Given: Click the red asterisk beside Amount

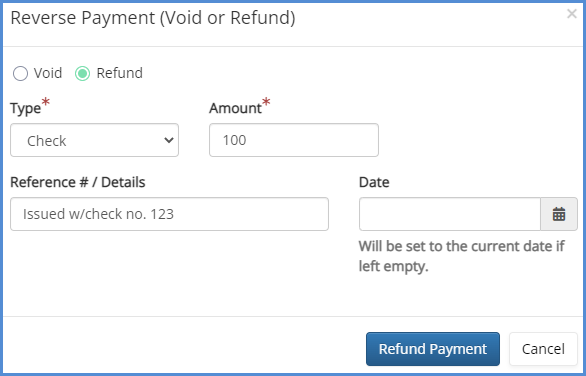Looking at the screenshot, I should pyautogui.click(x=266, y=102).
